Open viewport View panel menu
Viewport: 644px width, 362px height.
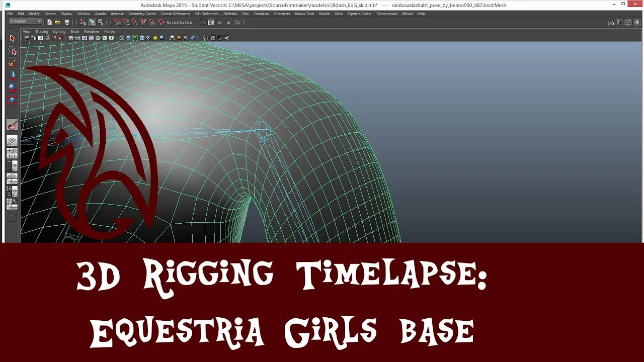[27, 32]
